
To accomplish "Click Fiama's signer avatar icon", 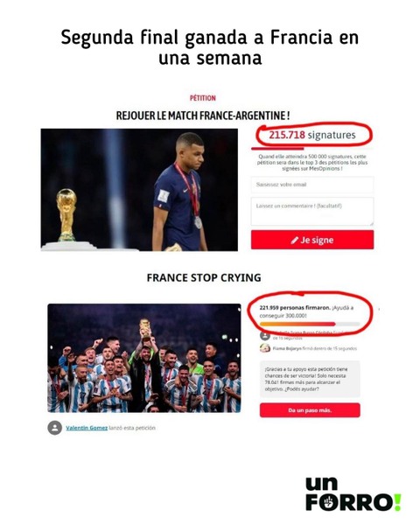I will 265,348.
